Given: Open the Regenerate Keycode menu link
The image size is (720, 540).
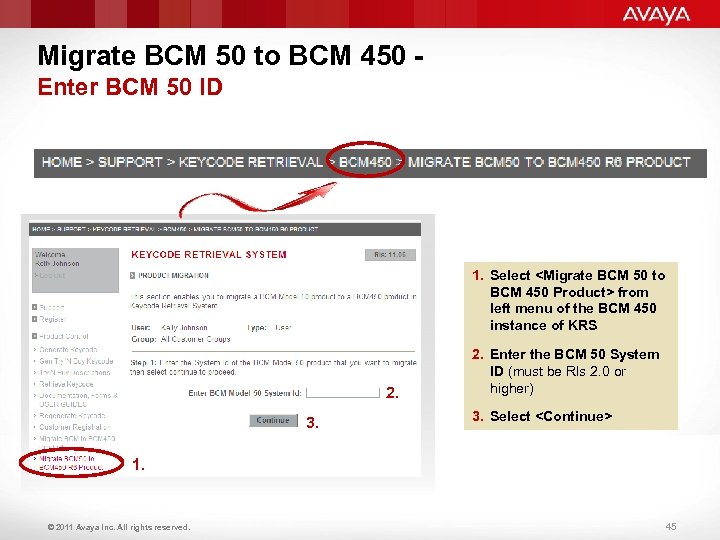Looking at the screenshot, I should (72, 416).
